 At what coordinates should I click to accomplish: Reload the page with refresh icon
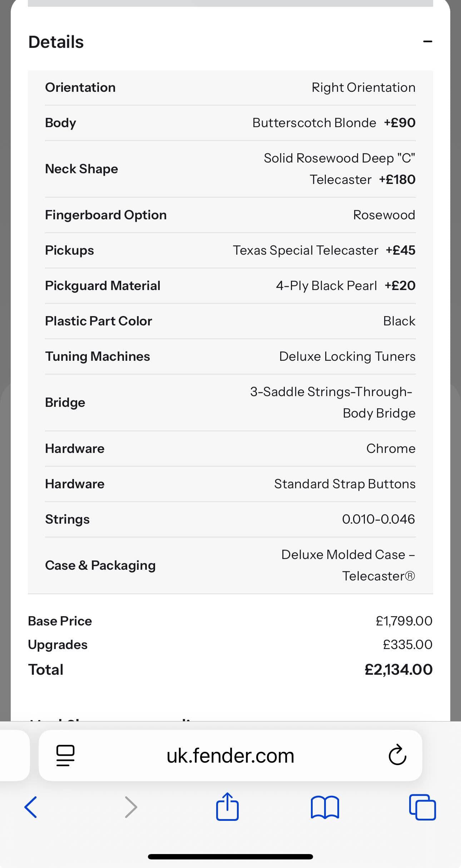click(x=397, y=755)
